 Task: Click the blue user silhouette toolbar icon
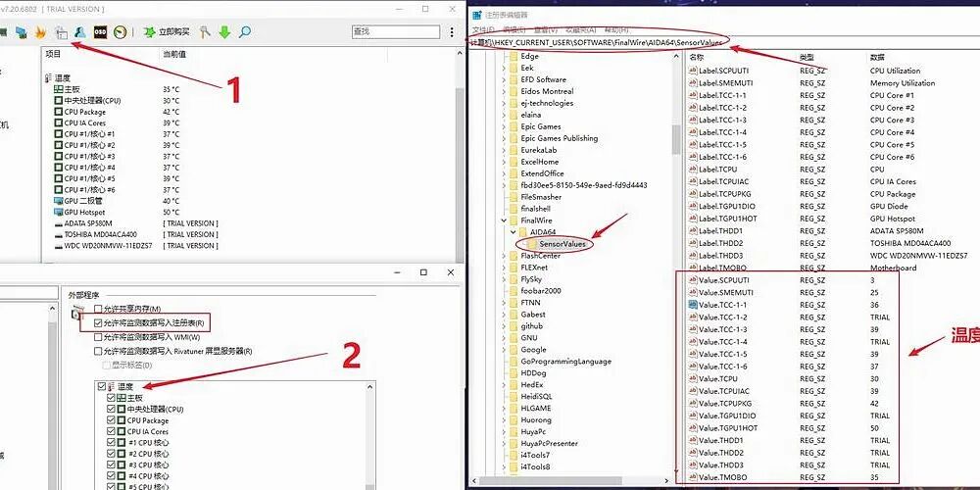point(80,32)
